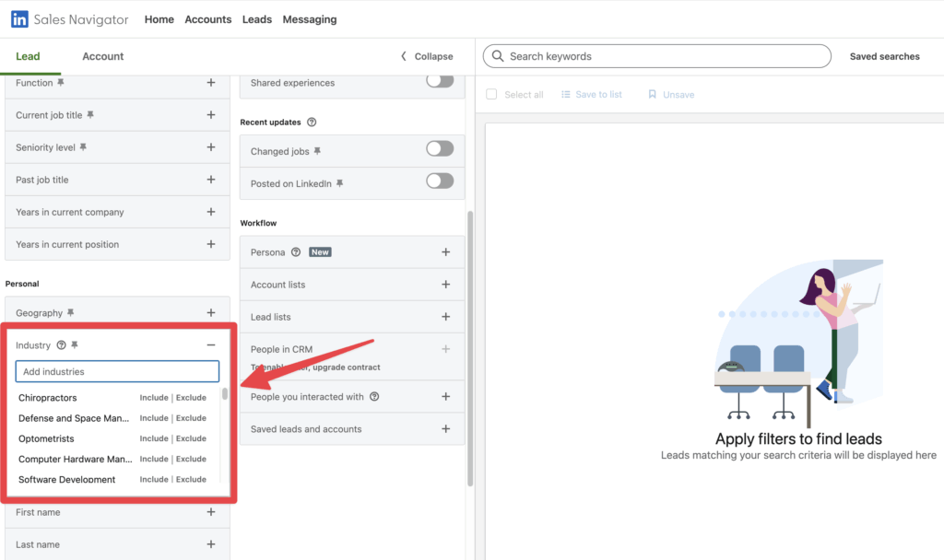Open the Industry help tooltip icon
The width and height of the screenshot is (944, 560).
pos(61,345)
